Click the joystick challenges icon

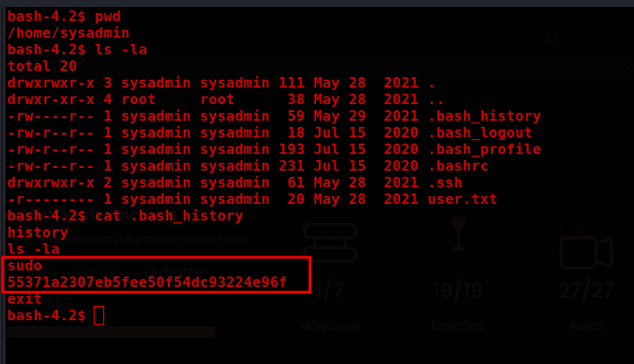point(458,234)
